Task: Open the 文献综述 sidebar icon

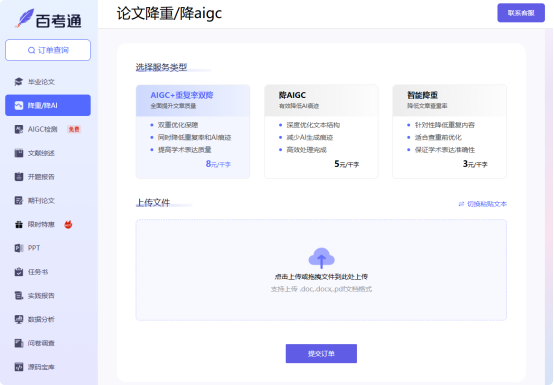Action: [x=18, y=153]
